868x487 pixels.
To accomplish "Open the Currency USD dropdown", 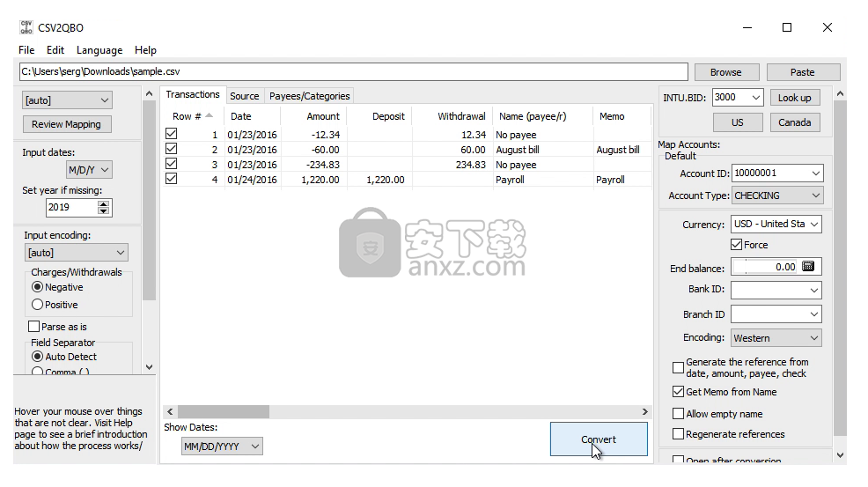I will [x=776, y=224].
